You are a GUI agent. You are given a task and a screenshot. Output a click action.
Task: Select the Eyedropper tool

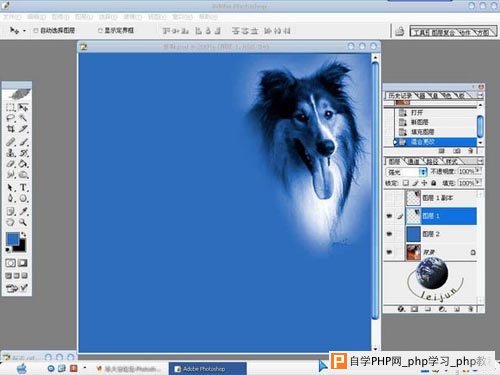(23, 211)
